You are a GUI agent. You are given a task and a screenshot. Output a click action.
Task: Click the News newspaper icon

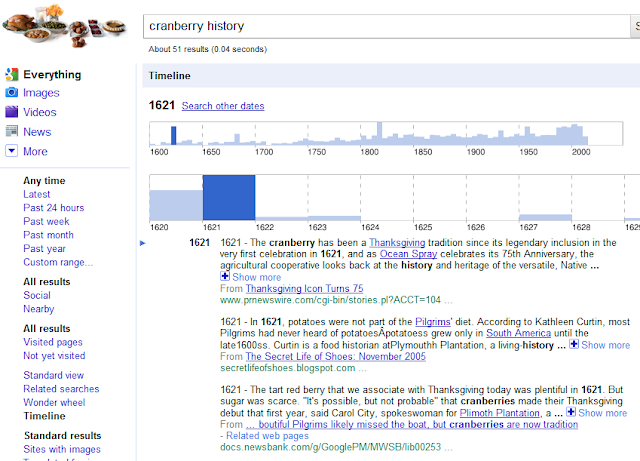pos(12,131)
